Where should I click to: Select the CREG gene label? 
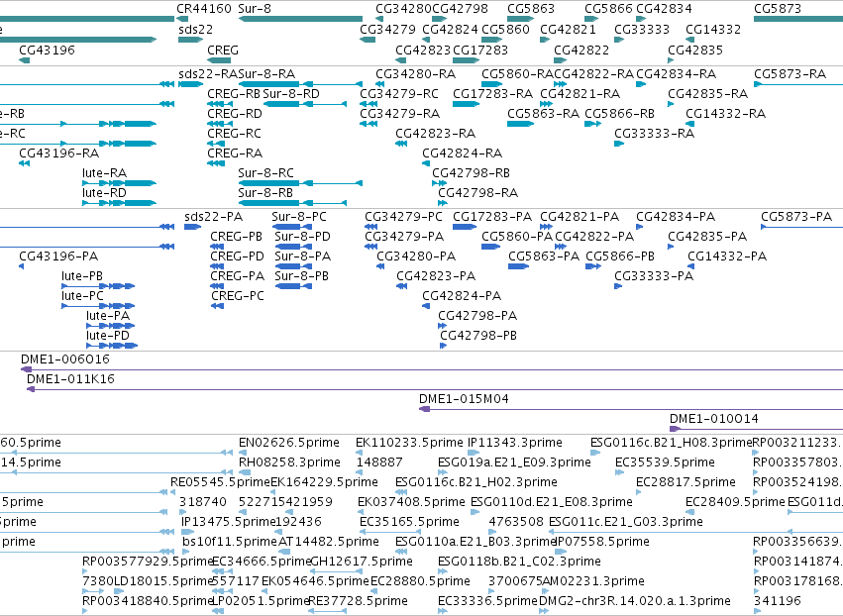click(223, 50)
